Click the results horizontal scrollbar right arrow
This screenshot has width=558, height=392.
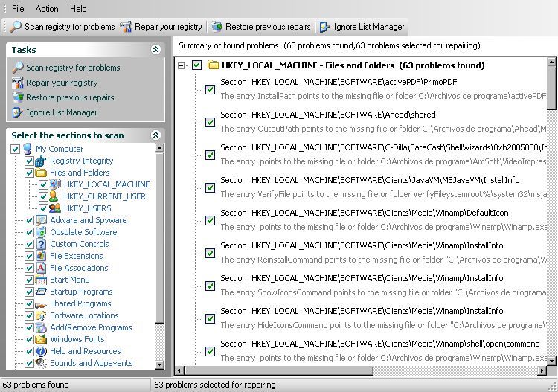coord(542,370)
